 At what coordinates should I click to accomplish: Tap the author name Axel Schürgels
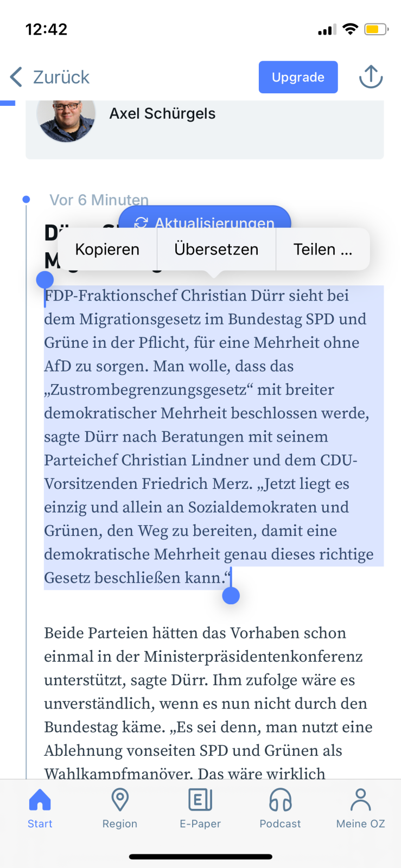pos(162,113)
